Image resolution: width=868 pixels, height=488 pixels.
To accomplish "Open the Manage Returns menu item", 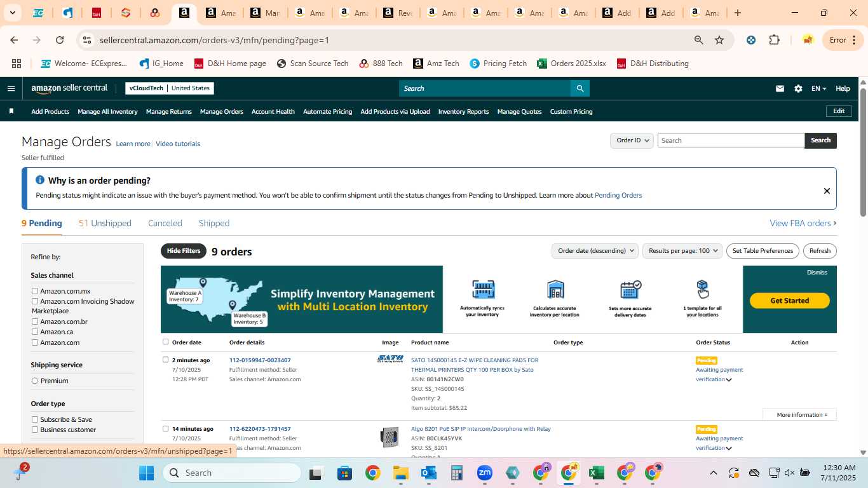I will [x=169, y=112].
